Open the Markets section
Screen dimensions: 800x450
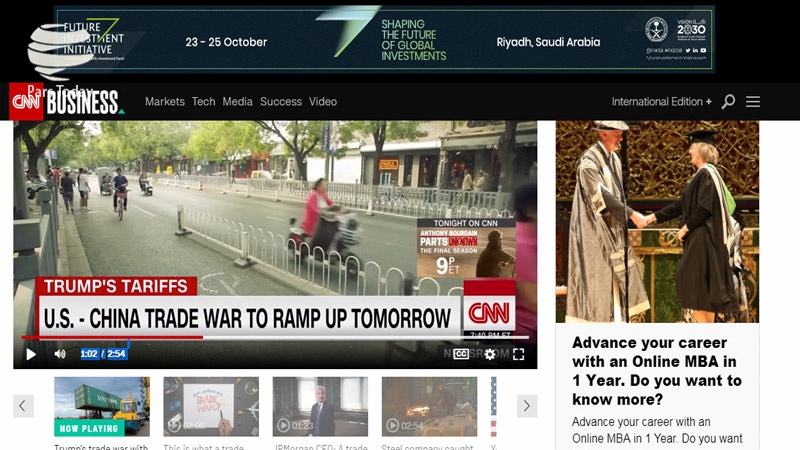(x=165, y=102)
